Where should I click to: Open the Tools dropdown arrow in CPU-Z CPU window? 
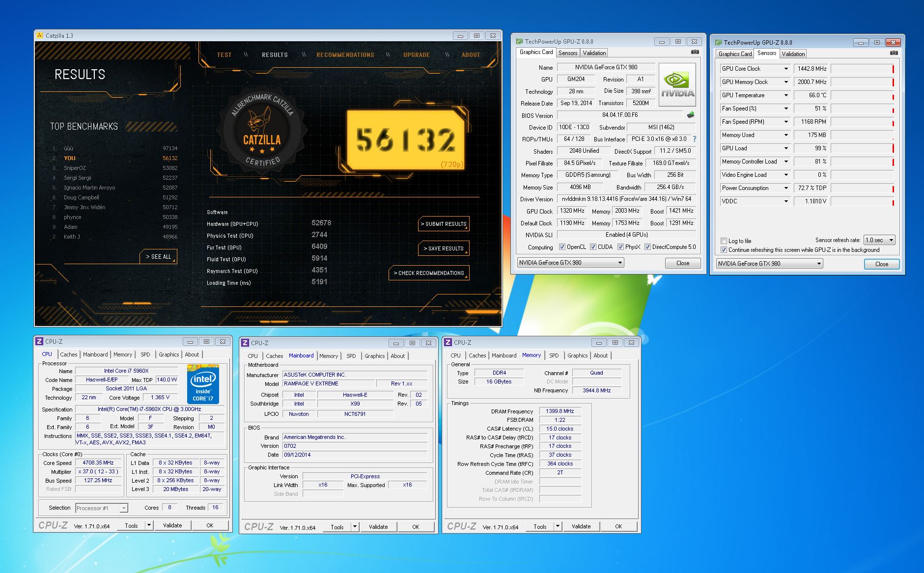coord(149,525)
